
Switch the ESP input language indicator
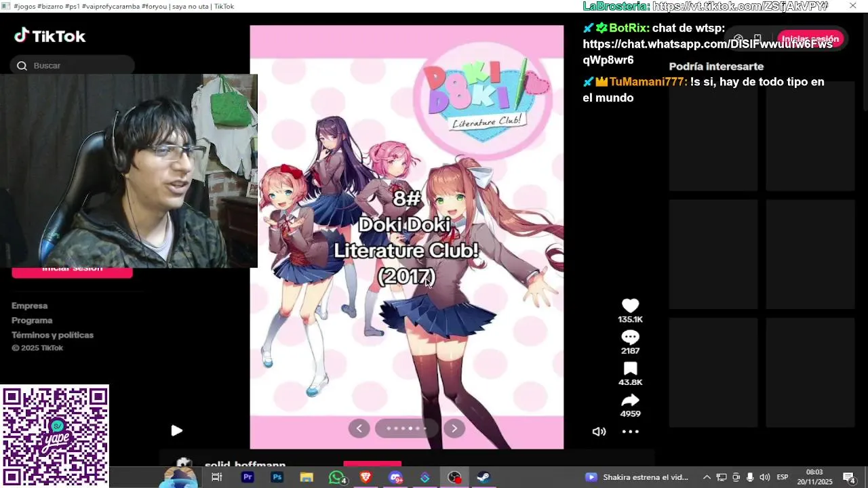[783, 477]
